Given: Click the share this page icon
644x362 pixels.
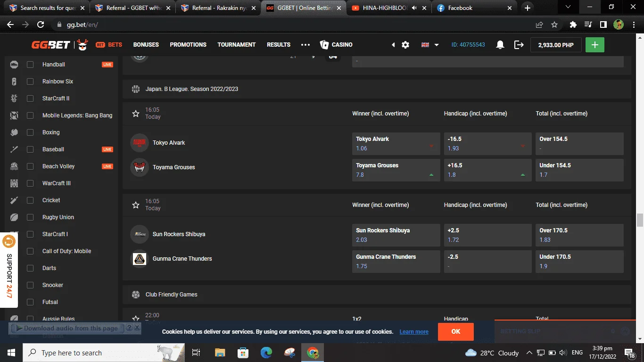Looking at the screenshot, I should click(539, 25).
